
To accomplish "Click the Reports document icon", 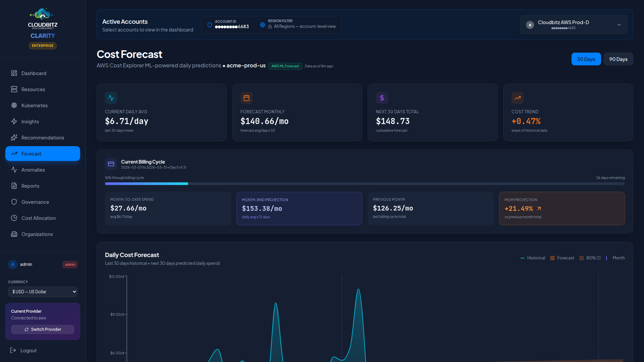I will coord(14,186).
